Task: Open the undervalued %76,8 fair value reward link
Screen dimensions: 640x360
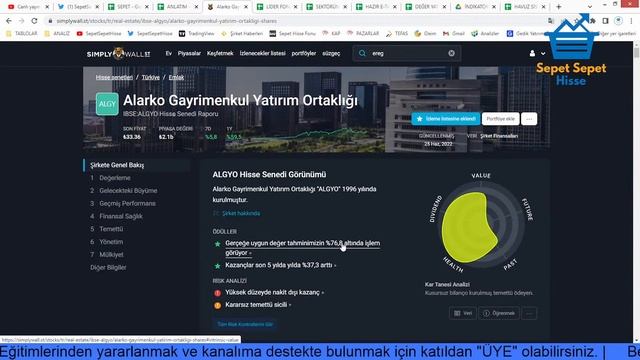Action: coord(302,248)
